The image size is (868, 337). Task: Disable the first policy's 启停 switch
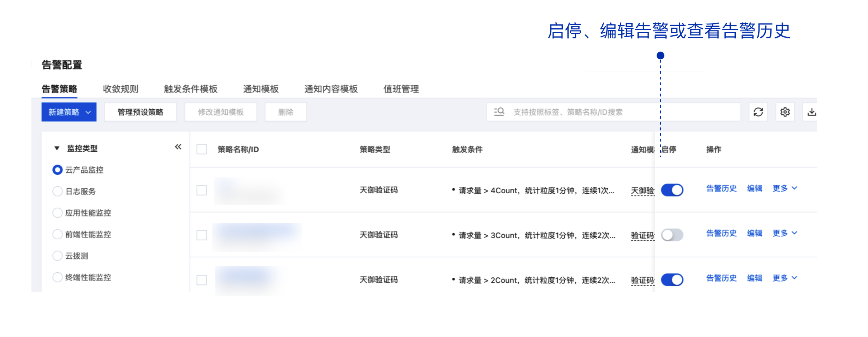[672, 190]
